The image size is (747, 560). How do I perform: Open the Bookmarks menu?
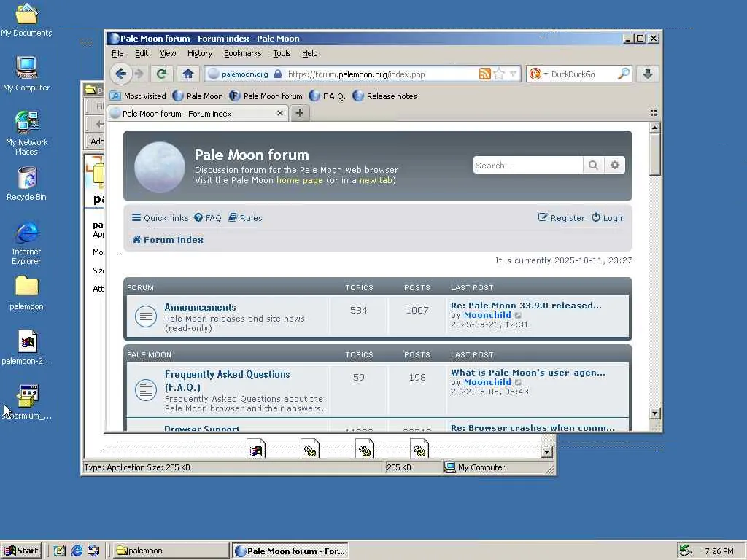[242, 53]
